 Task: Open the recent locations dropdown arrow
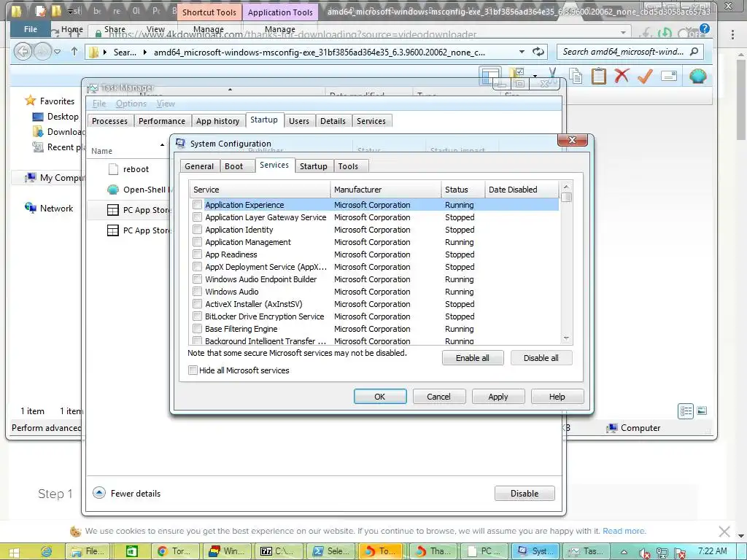(x=57, y=52)
